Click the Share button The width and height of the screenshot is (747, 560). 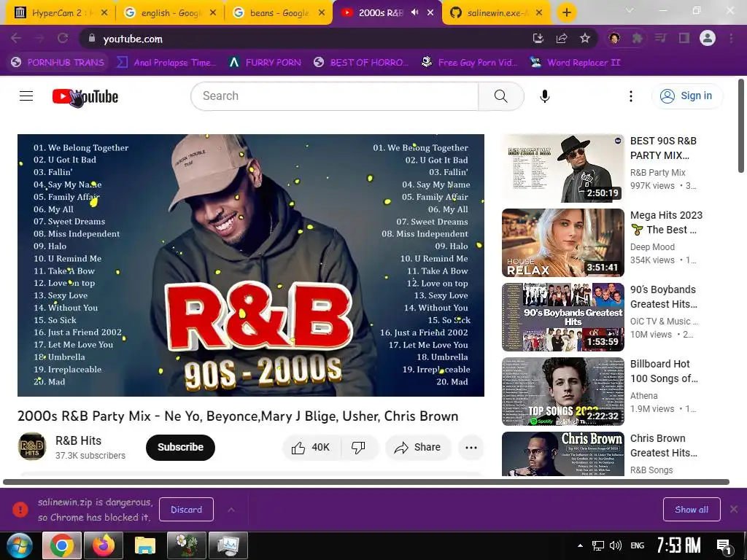tap(418, 447)
